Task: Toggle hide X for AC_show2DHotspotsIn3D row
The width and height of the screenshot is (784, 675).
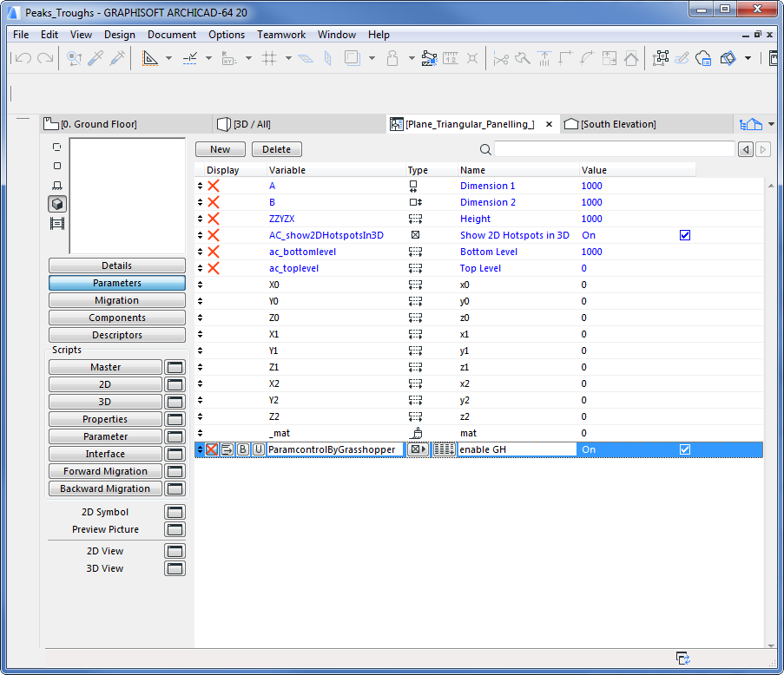Action: (x=214, y=235)
